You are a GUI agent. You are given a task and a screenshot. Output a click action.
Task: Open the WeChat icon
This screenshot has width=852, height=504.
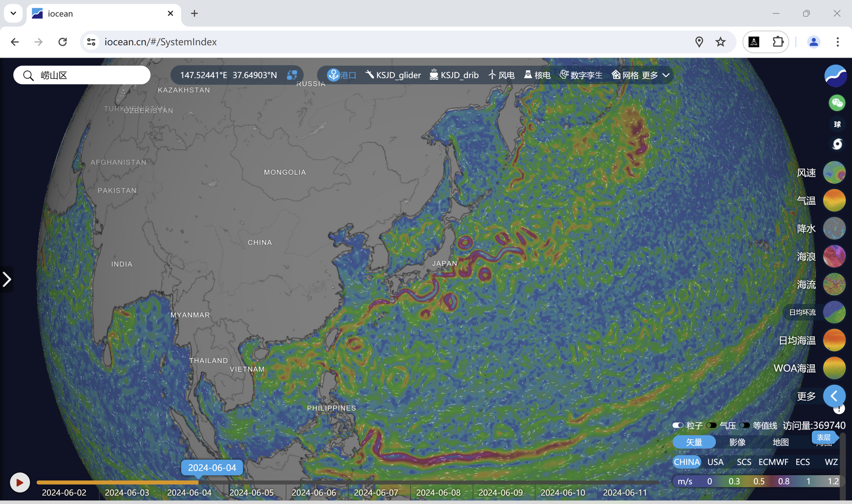(x=837, y=103)
